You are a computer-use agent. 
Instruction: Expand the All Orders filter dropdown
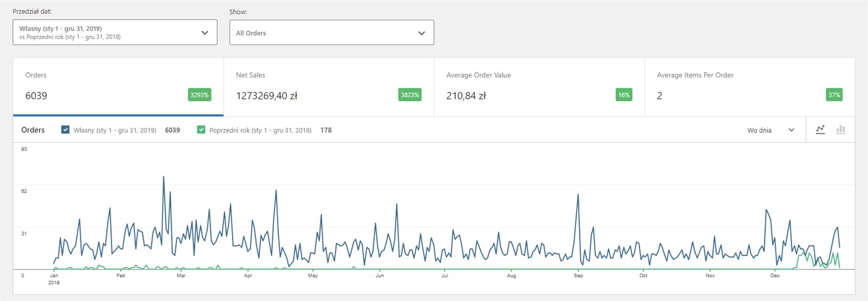(x=331, y=33)
